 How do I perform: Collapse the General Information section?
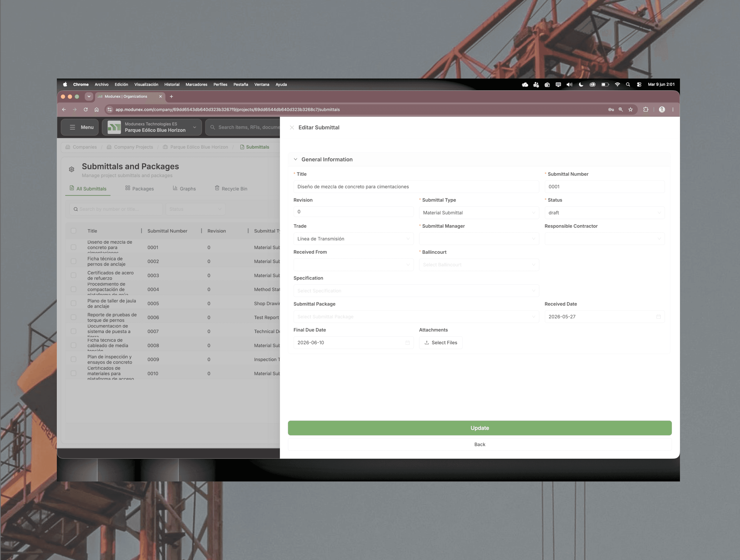click(295, 159)
